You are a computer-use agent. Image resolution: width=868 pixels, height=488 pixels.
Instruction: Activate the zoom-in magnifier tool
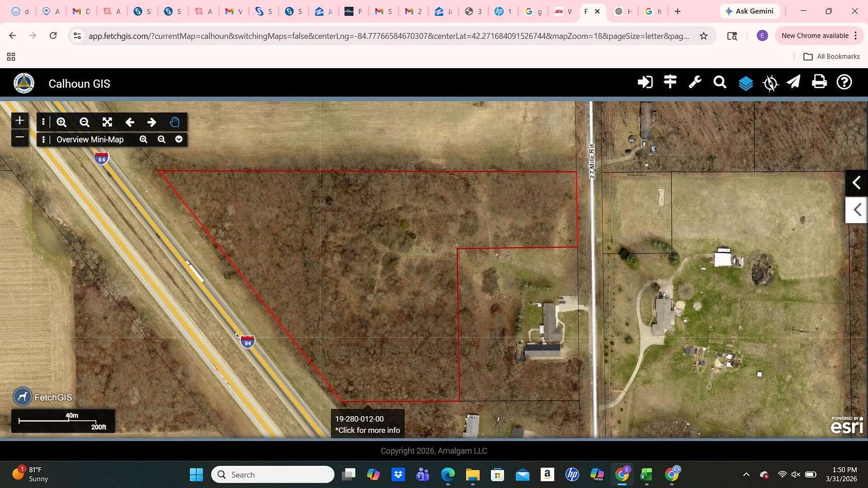coord(61,122)
